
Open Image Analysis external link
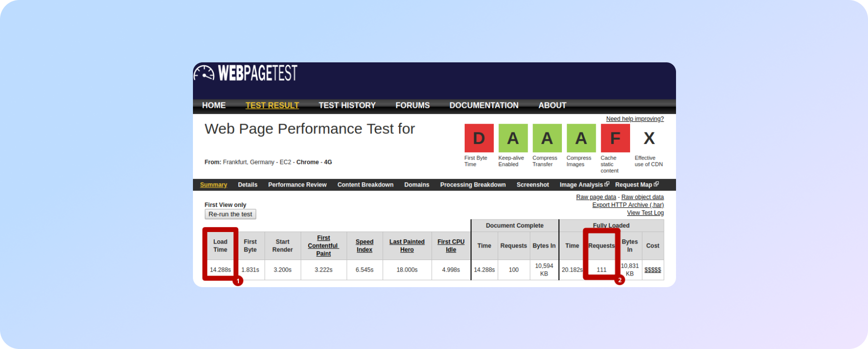(x=584, y=185)
